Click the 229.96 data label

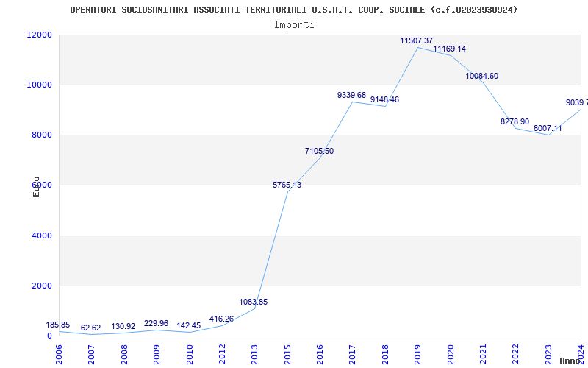click(x=156, y=323)
